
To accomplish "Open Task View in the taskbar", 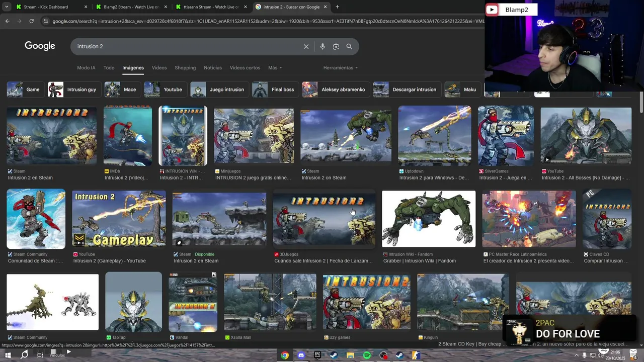I will pos(40,355).
